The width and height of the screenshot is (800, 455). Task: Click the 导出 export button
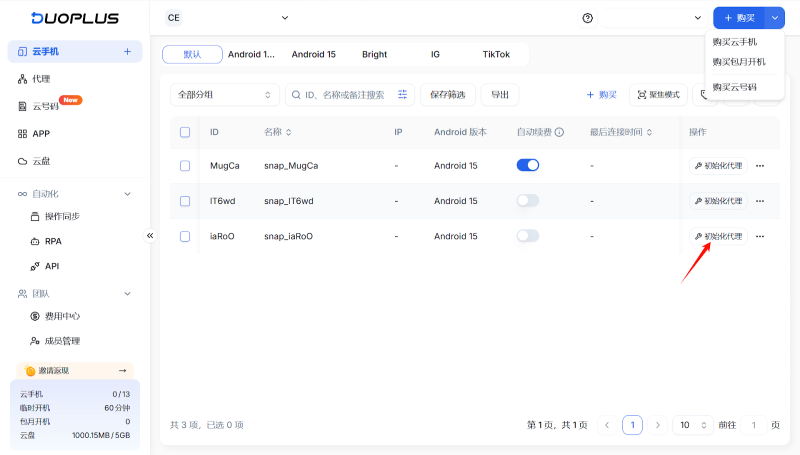[500, 95]
